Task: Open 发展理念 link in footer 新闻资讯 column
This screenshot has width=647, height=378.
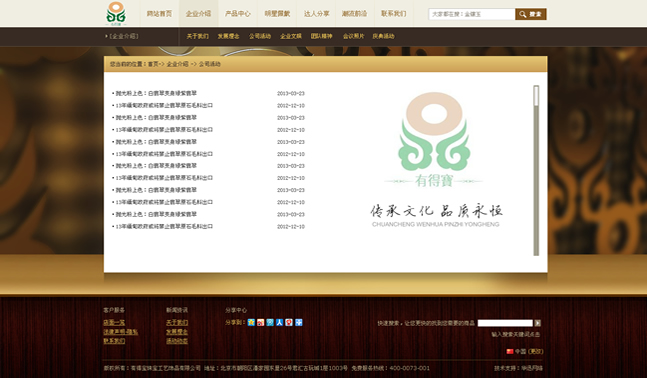Action: pyautogui.click(x=177, y=332)
